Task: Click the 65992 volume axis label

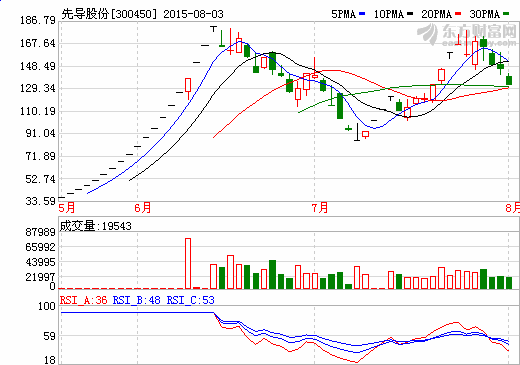Action: coord(40,247)
